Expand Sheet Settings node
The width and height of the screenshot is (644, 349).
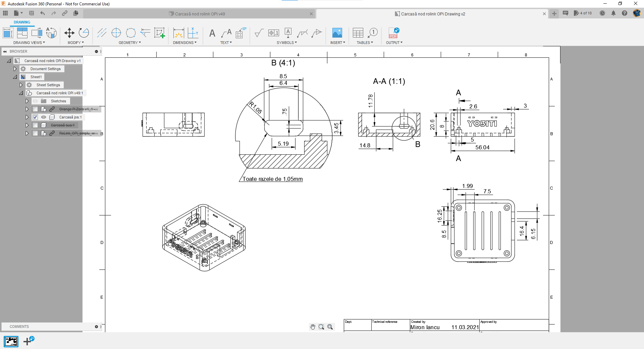[x=21, y=85]
